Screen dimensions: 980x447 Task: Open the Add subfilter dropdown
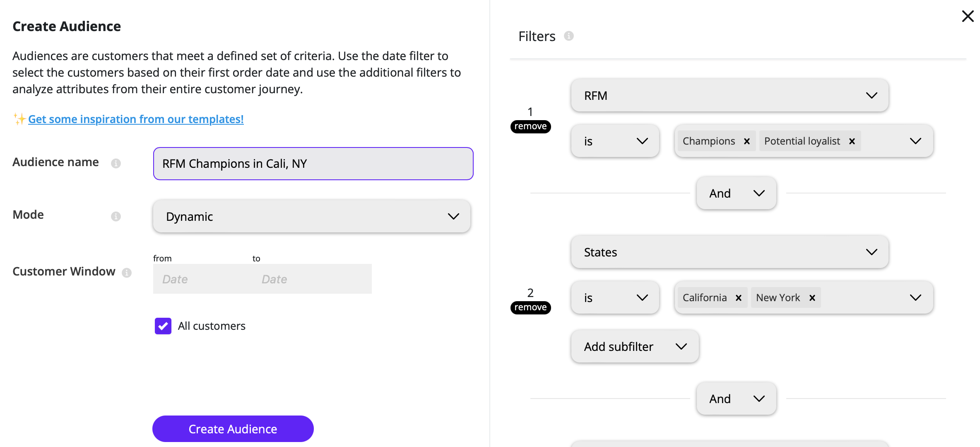click(x=635, y=346)
